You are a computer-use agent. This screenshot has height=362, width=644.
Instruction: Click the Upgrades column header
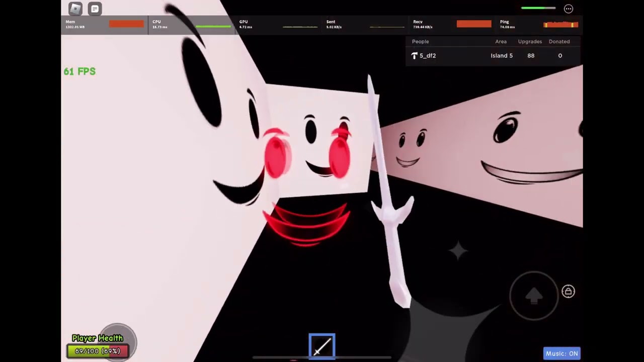[530, 42]
